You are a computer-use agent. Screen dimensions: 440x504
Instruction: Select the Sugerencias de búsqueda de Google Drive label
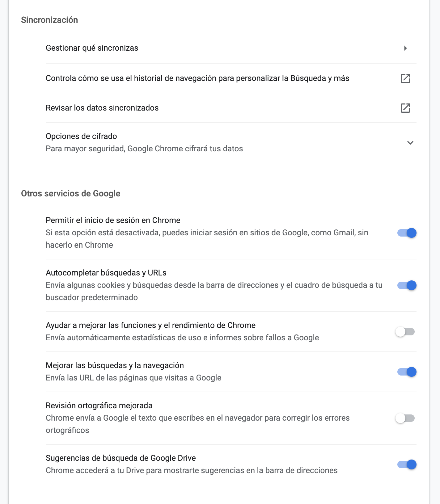(x=121, y=458)
